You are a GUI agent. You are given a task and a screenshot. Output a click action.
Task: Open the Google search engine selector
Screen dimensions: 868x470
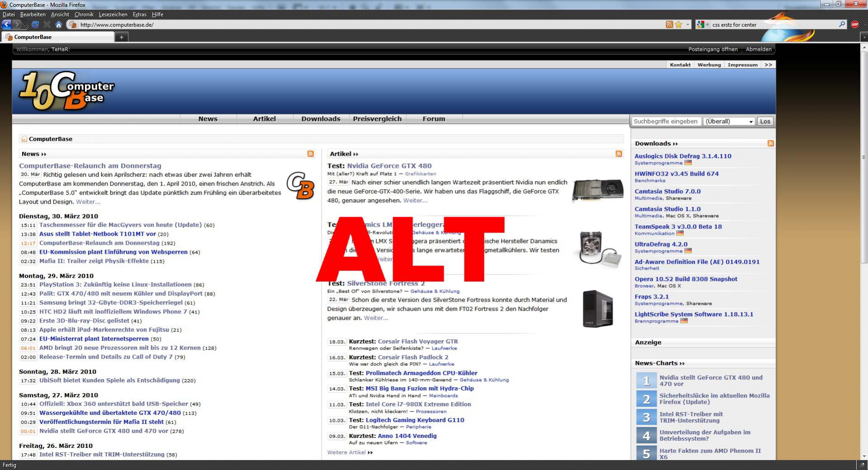click(x=703, y=24)
